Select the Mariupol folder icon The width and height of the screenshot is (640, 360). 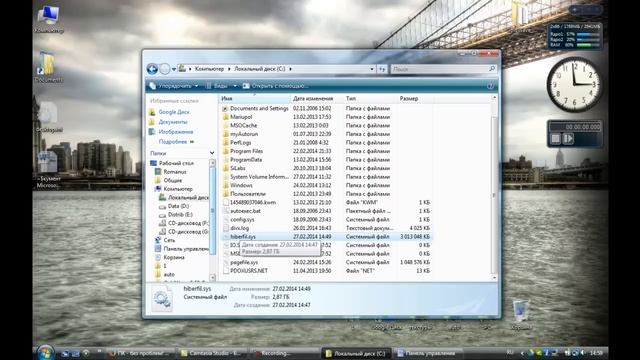225,117
